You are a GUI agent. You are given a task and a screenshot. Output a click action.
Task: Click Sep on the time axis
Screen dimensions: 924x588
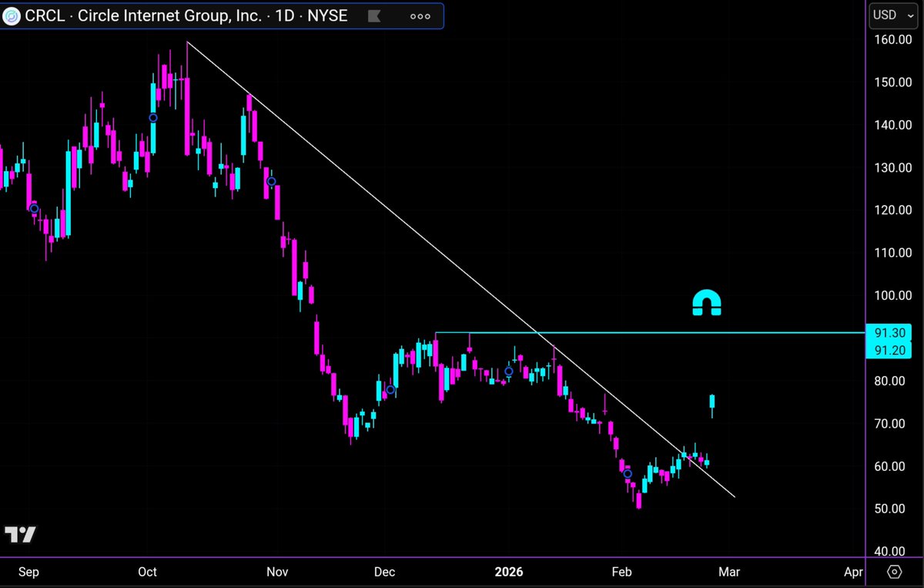28,572
